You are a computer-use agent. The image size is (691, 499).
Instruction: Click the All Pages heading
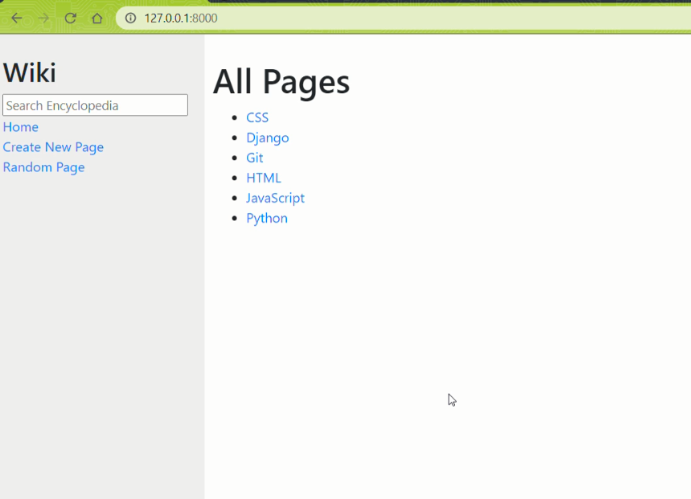tap(282, 82)
